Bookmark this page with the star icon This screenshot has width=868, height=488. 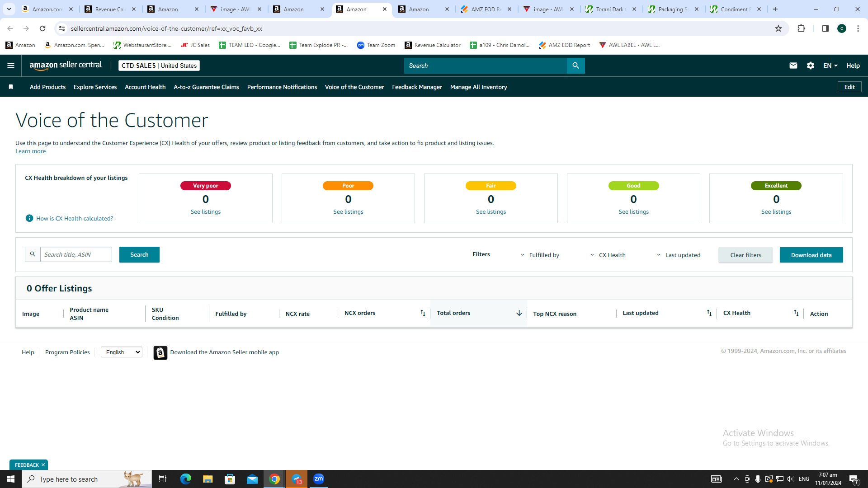[x=778, y=28]
